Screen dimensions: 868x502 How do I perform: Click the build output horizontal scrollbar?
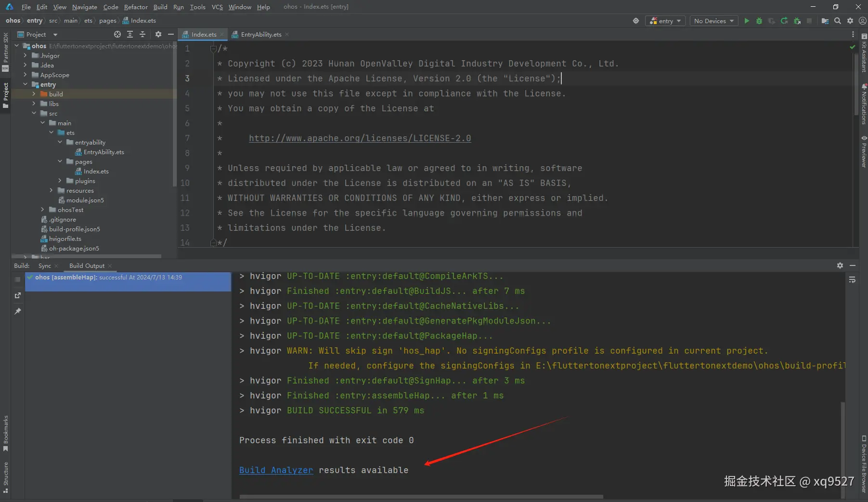point(421,497)
